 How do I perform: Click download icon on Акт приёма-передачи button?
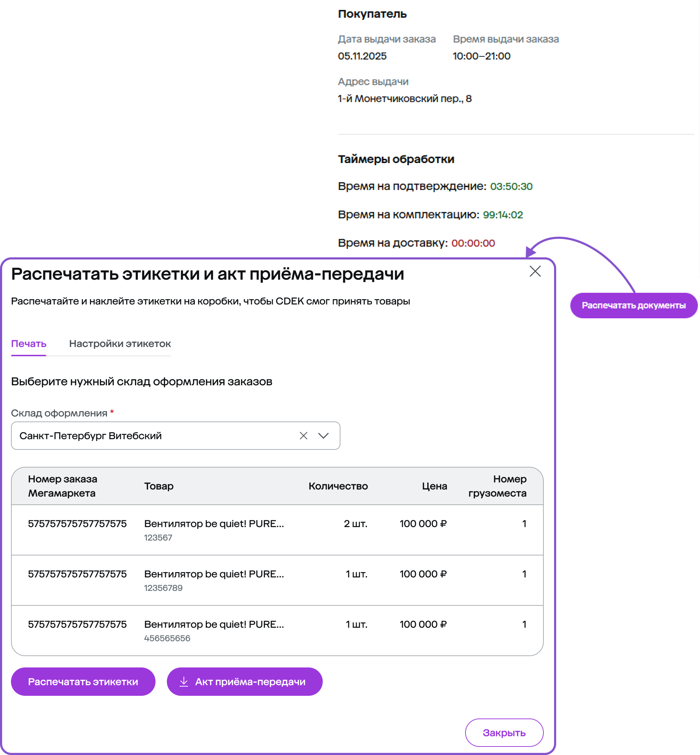pyautogui.click(x=184, y=682)
